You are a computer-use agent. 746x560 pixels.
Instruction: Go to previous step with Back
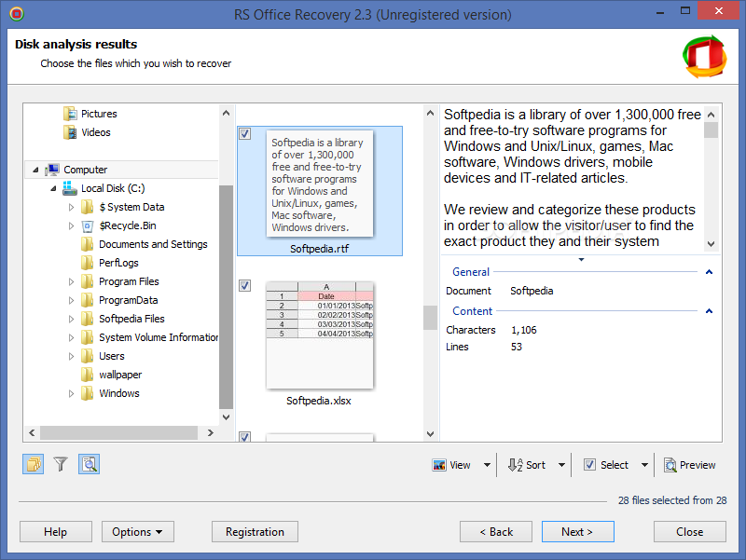(x=496, y=531)
